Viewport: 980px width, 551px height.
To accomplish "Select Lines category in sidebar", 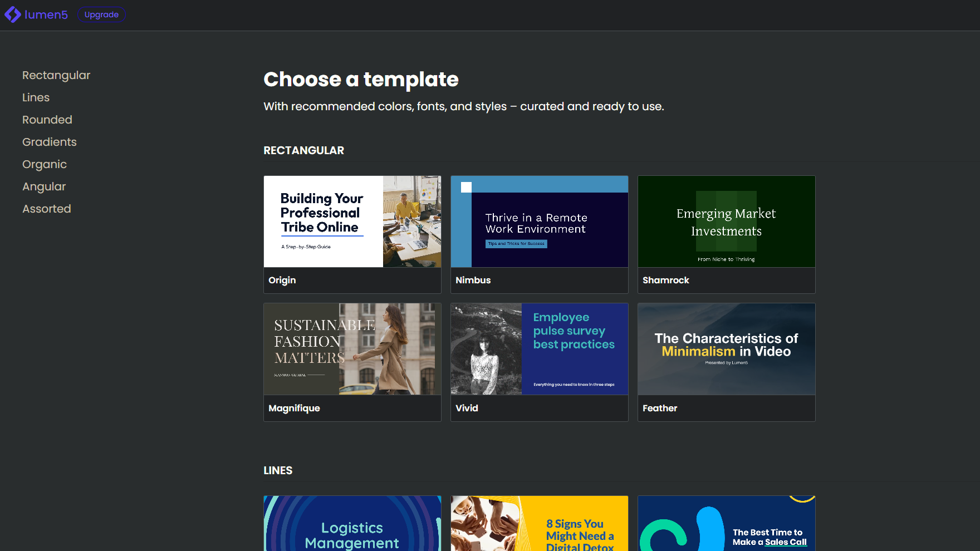I will click(36, 97).
